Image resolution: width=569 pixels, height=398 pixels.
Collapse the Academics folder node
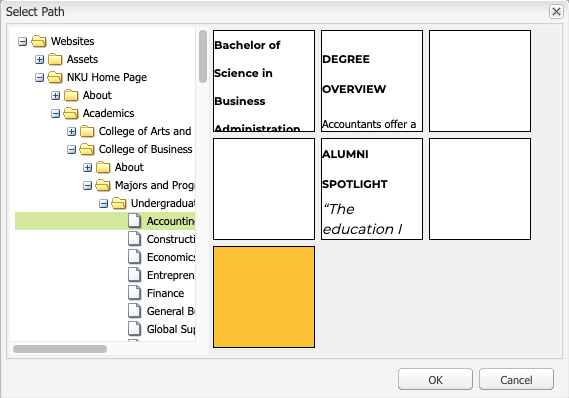pyautogui.click(x=55, y=114)
